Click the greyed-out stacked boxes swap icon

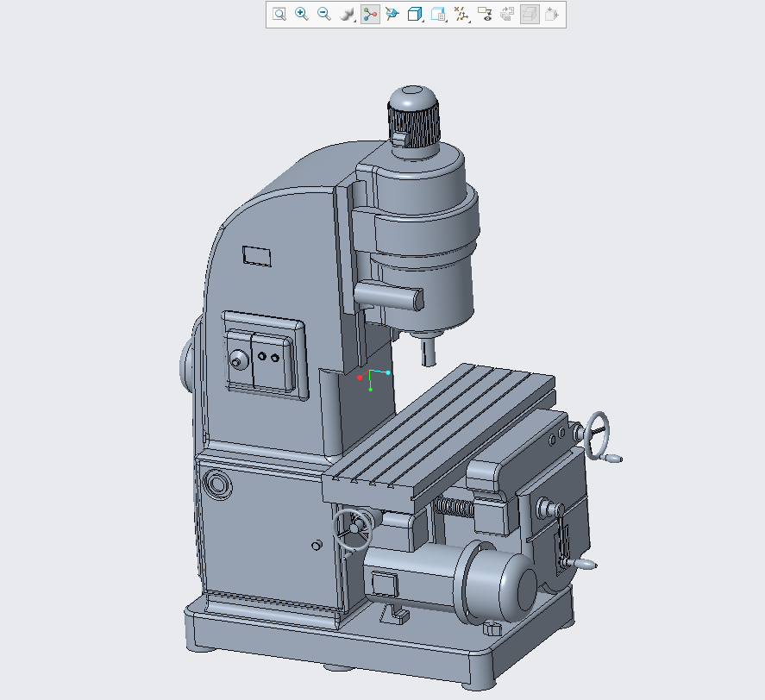[507, 14]
